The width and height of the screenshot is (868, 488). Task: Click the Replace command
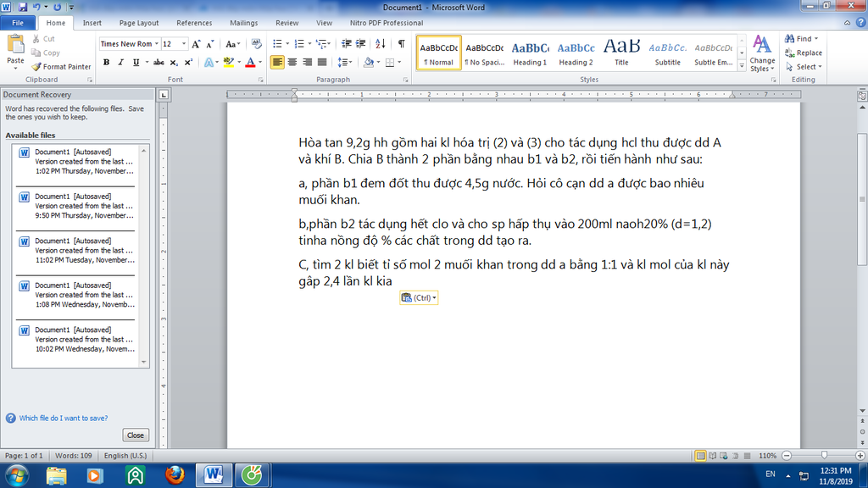point(804,53)
